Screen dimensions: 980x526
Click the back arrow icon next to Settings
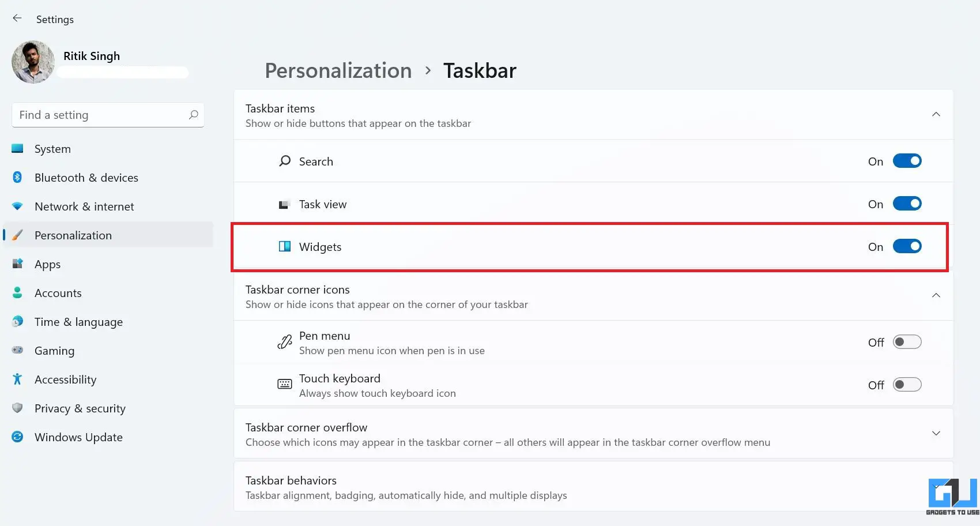(x=17, y=18)
